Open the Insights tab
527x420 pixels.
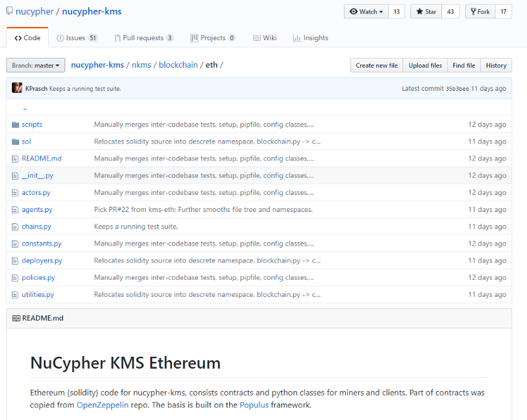pyautogui.click(x=310, y=38)
